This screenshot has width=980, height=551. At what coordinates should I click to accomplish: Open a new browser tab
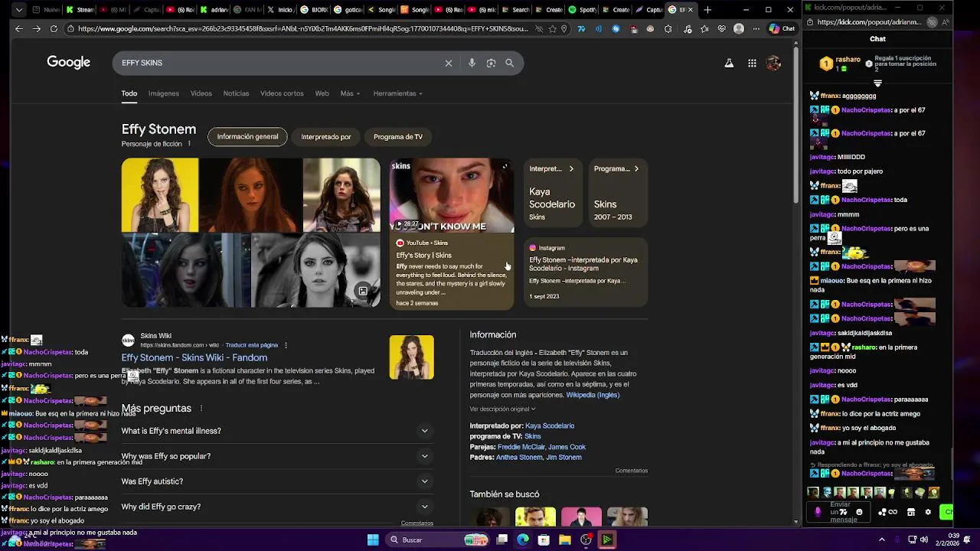[707, 10]
